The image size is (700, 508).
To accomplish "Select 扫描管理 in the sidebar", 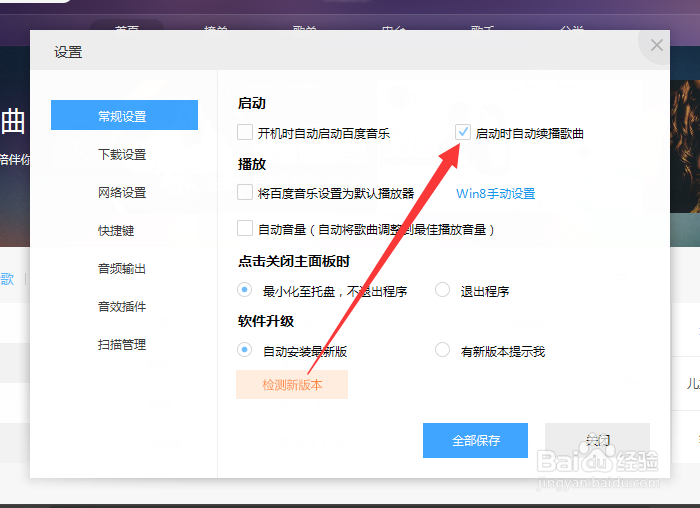I will point(122,344).
